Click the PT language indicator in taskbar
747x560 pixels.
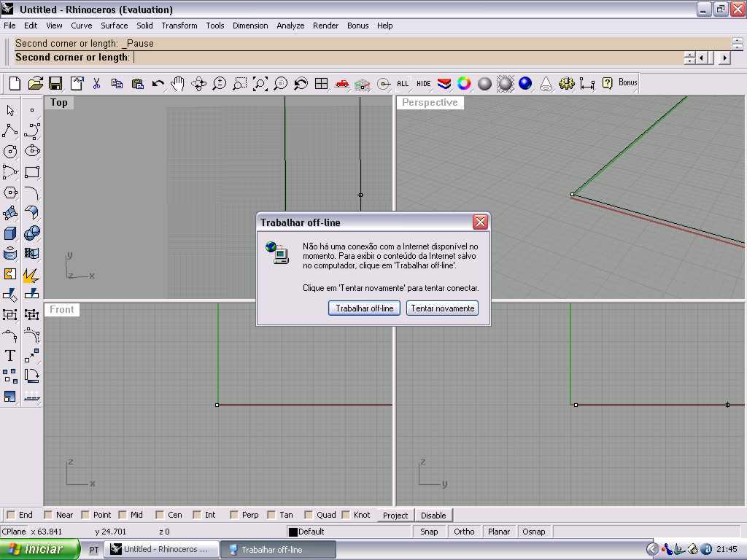pos(94,550)
